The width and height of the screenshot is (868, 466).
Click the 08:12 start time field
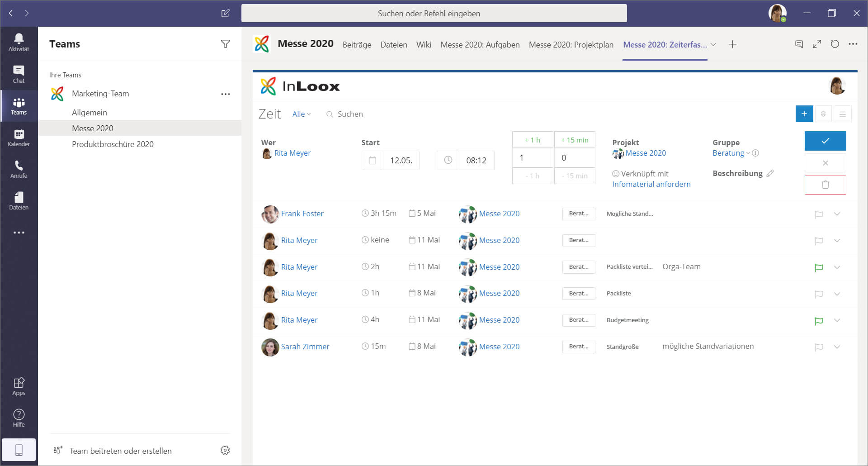click(x=476, y=160)
